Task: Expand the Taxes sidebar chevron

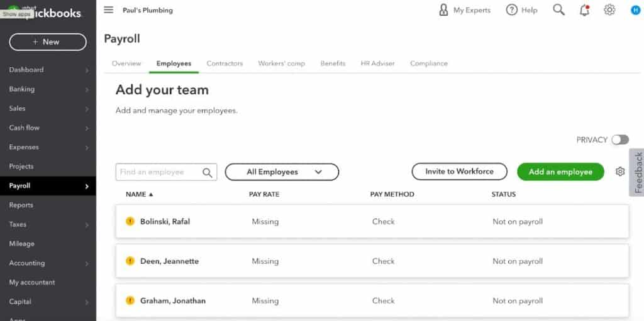Action: click(87, 225)
